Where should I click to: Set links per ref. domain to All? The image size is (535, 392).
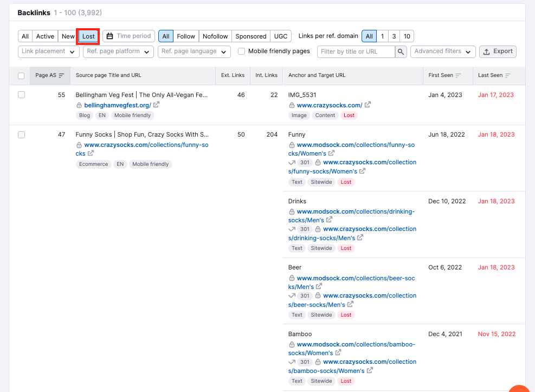pyautogui.click(x=369, y=36)
